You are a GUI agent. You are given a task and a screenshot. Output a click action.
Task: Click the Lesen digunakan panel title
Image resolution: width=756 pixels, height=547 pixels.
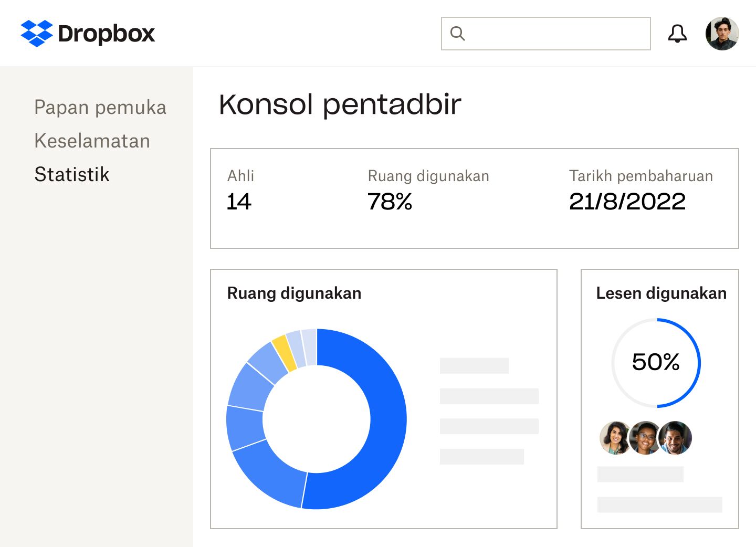(660, 293)
